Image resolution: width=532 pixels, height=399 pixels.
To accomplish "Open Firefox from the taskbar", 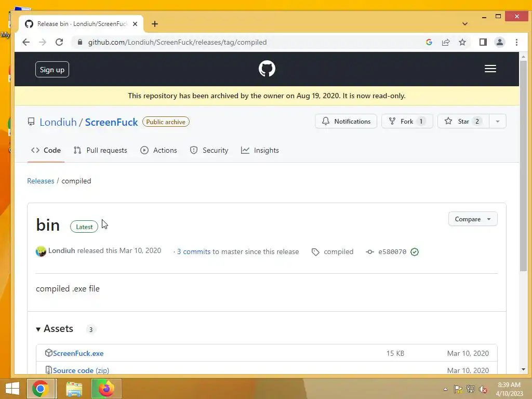I will 107,389.
